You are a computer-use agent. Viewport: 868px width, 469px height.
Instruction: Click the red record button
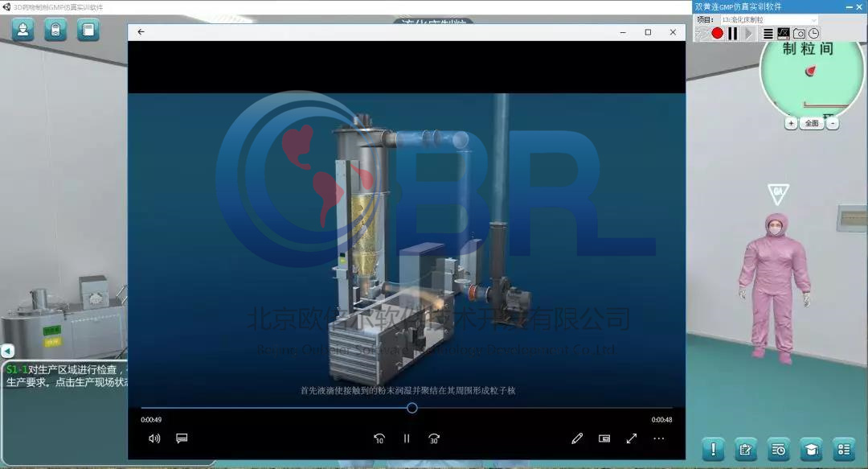[x=718, y=33]
